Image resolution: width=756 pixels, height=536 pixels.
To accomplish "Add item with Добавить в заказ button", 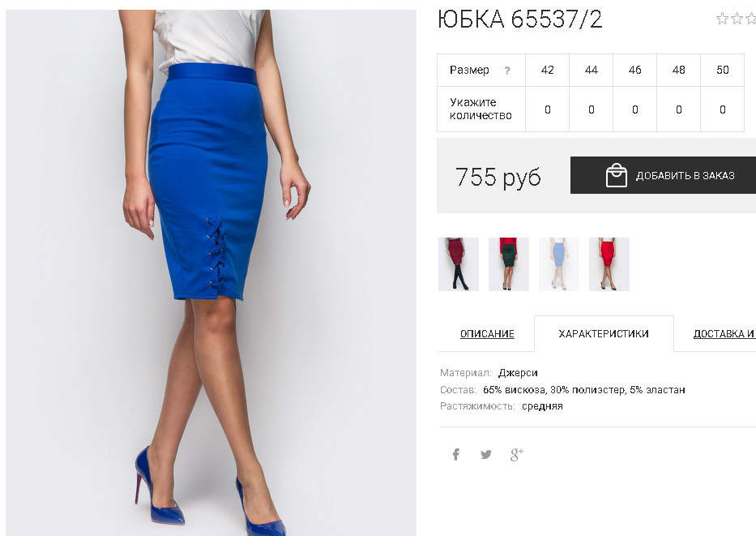I will 664,175.
